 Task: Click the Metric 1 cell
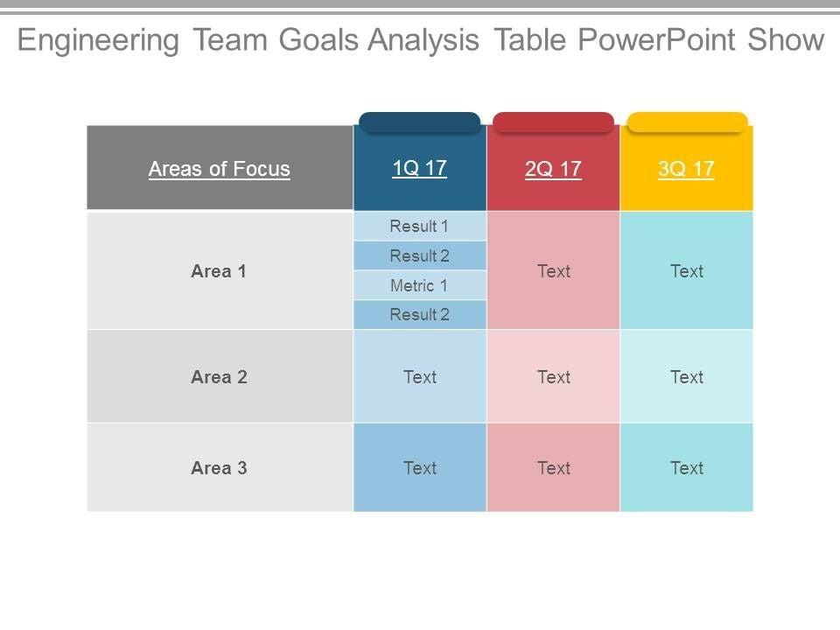420,285
